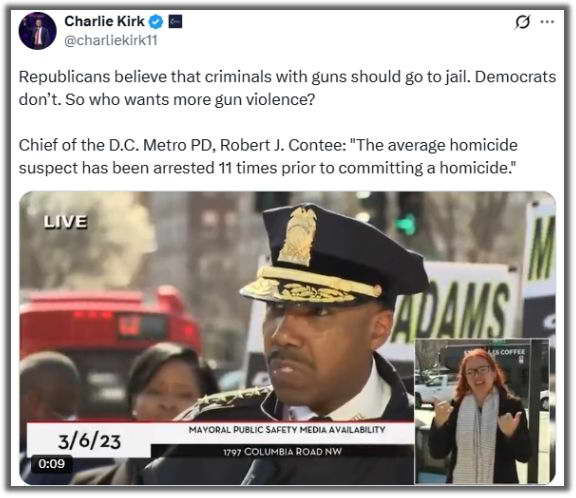The height and width of the screenshot is (498, 576).
Task: Click the green traffic light in the video
Action: tap(407, 224)
